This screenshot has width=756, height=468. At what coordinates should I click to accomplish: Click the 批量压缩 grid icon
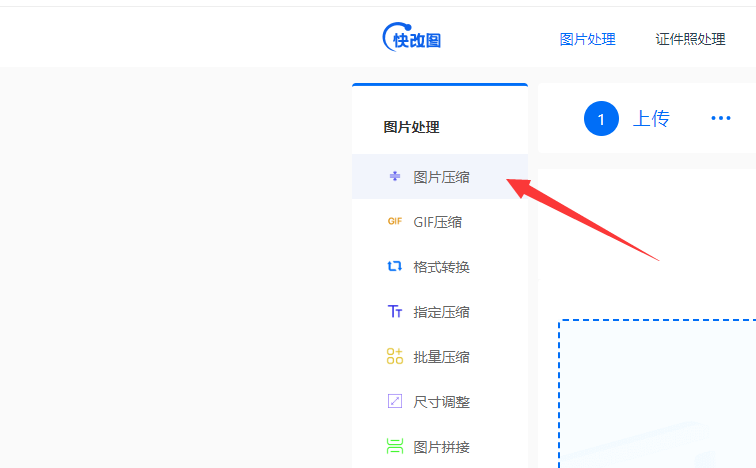pyautogui.click(x=394, y=356)
